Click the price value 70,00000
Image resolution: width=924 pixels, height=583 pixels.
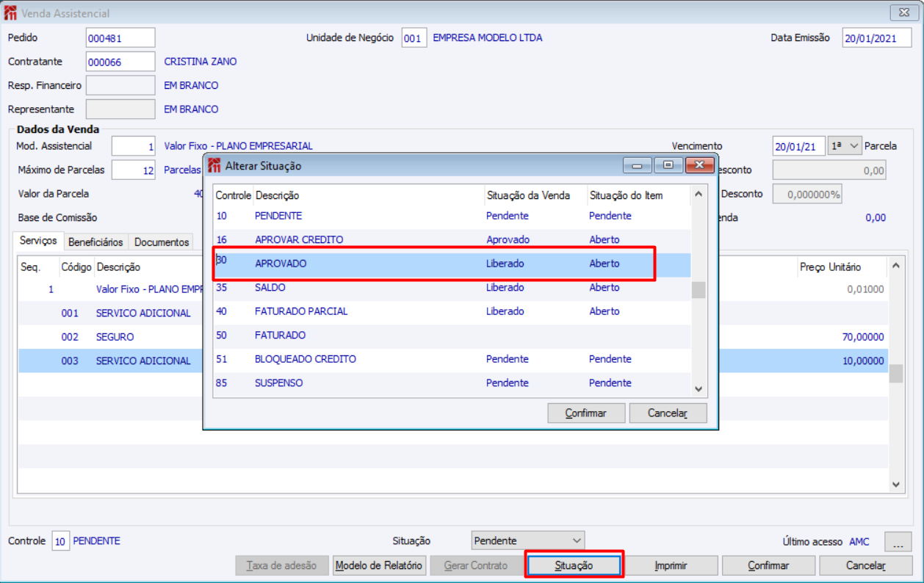coord(863,337)
